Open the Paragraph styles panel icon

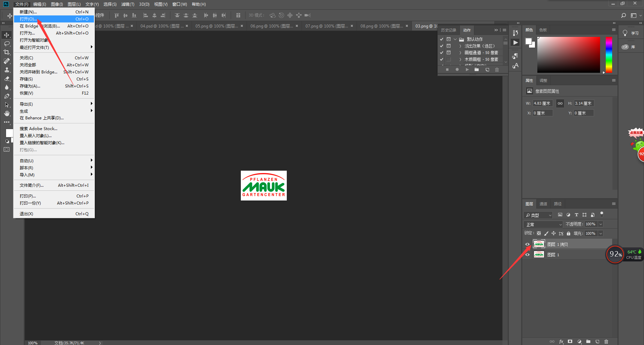(516, 56)
